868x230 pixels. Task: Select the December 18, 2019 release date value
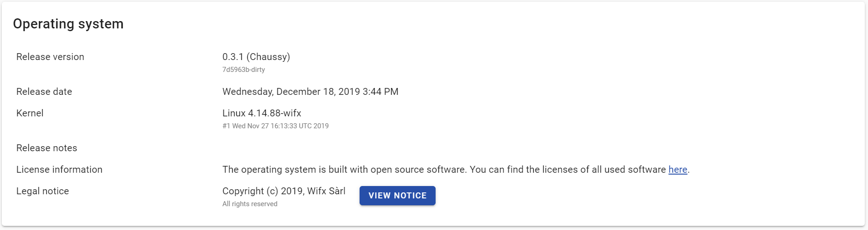point(310,92)
